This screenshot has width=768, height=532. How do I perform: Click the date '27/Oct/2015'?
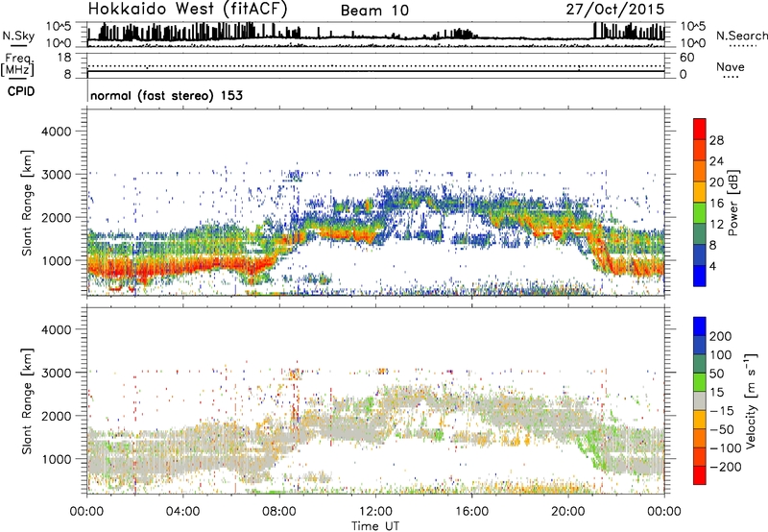[615, 10]
